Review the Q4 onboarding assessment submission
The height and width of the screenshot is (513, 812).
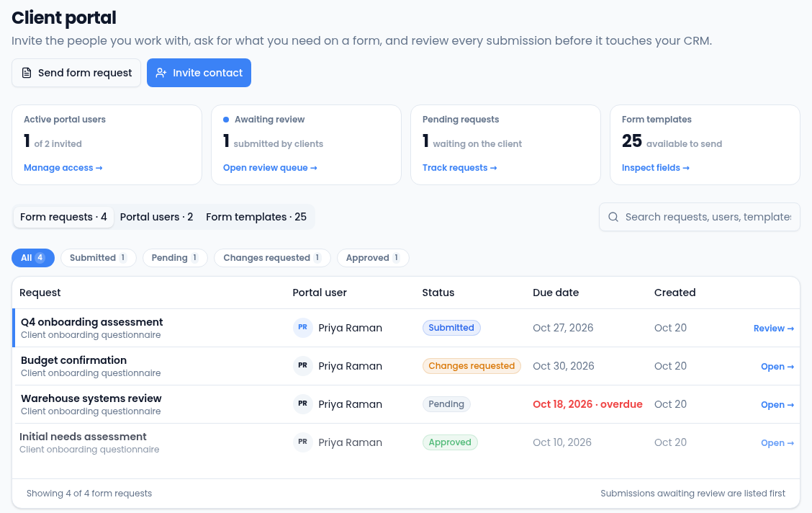(774, 329)
